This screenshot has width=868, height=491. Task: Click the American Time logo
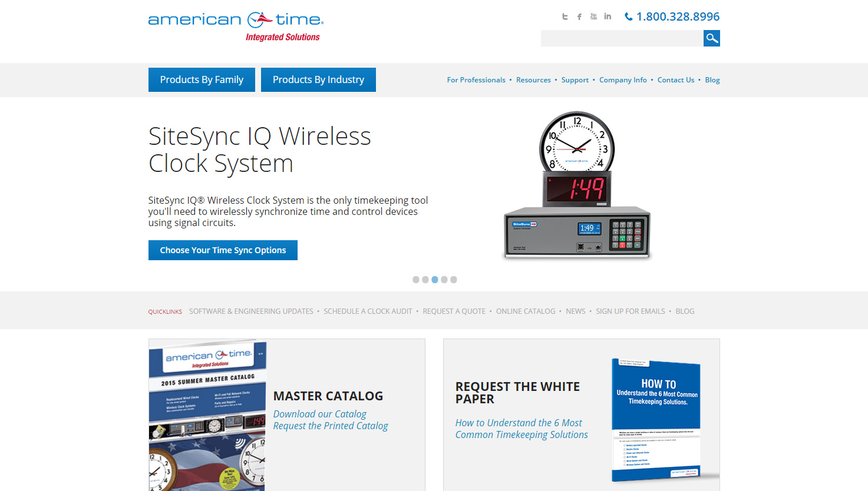tap(236, 26)
